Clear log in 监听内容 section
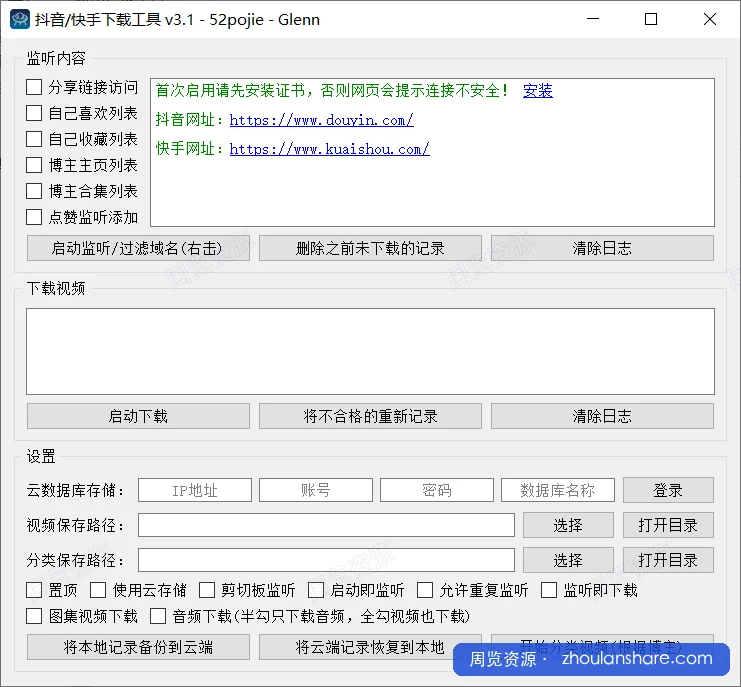The image size is (741, 687). [602, 248]
